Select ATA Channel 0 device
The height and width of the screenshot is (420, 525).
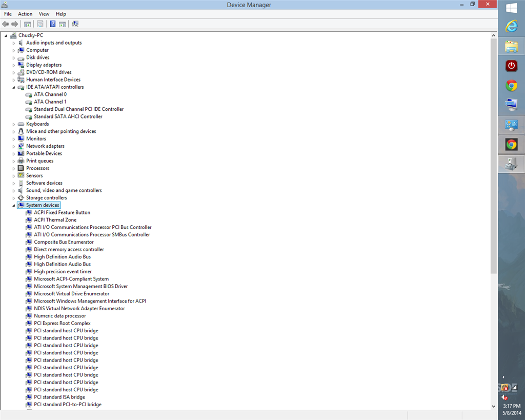[50, 94]
